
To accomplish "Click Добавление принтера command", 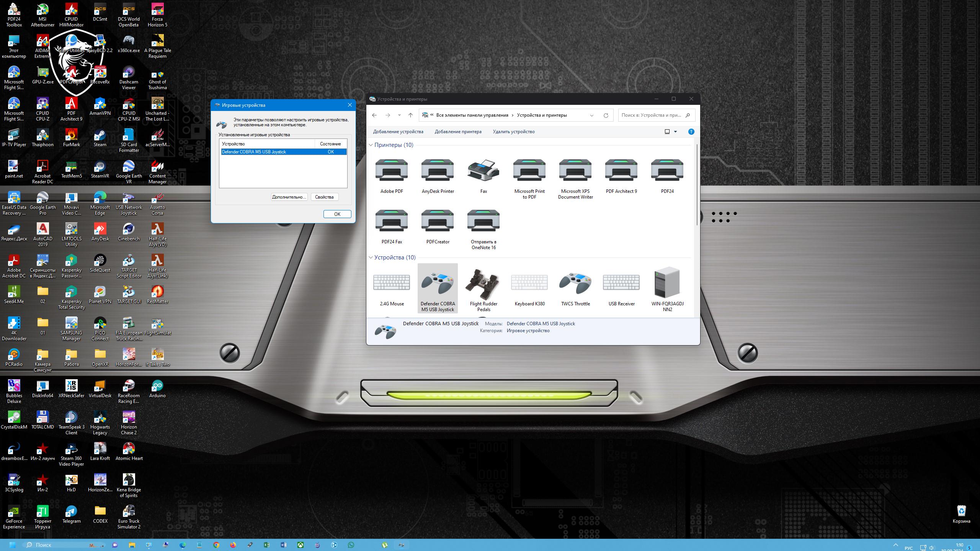I will [x=458, y=132].
